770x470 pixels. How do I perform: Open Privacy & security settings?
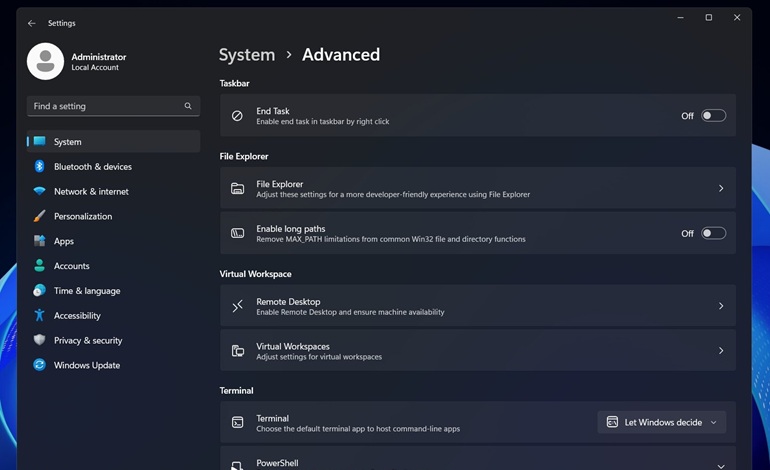tap(113, 340)
